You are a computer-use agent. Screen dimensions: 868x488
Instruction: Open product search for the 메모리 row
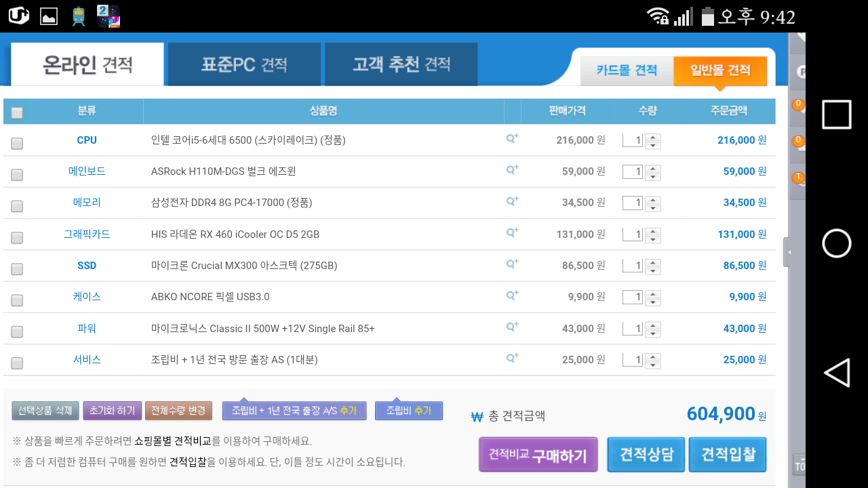tap(513, 201)
